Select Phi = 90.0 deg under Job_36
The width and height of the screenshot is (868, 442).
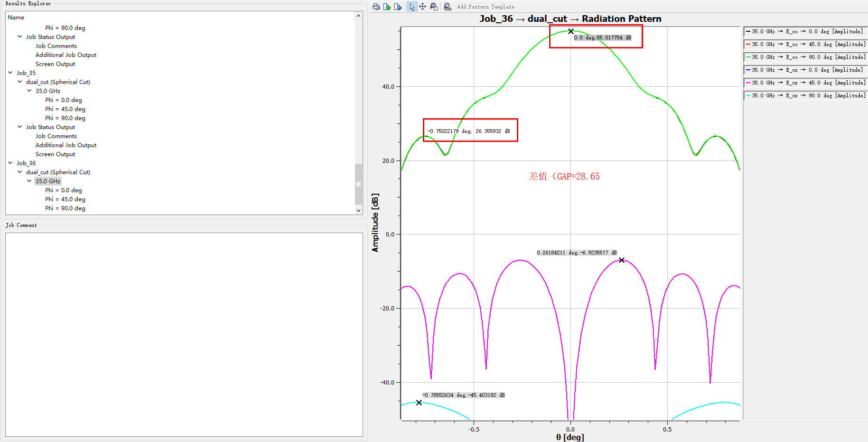pos(65,208)
